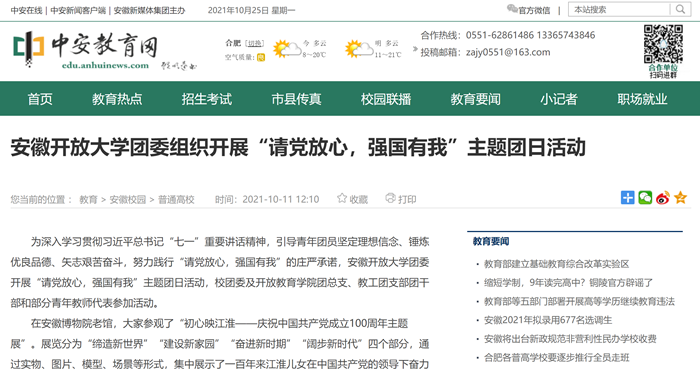The height and width of the screenshot is (369, 700).
Task: Click 切换 to change city
Action: tap(254, 43)
